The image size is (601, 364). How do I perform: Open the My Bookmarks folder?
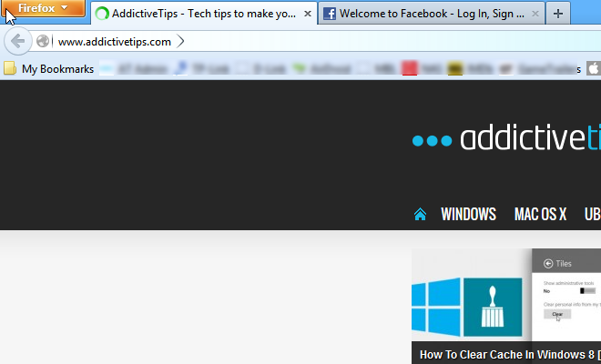coord(48,69)
